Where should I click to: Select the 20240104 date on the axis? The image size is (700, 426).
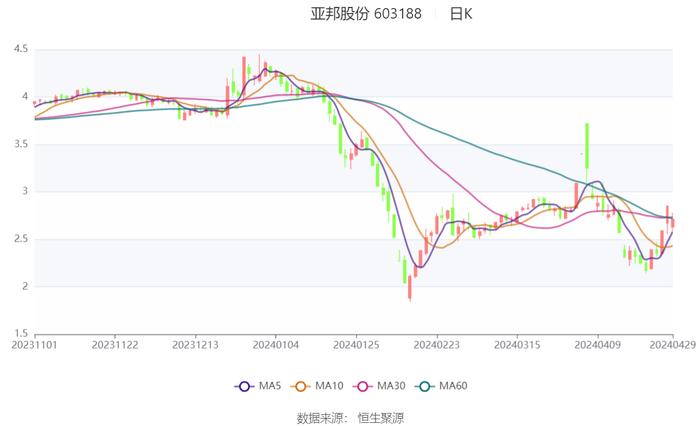click(x=275, y=345)
